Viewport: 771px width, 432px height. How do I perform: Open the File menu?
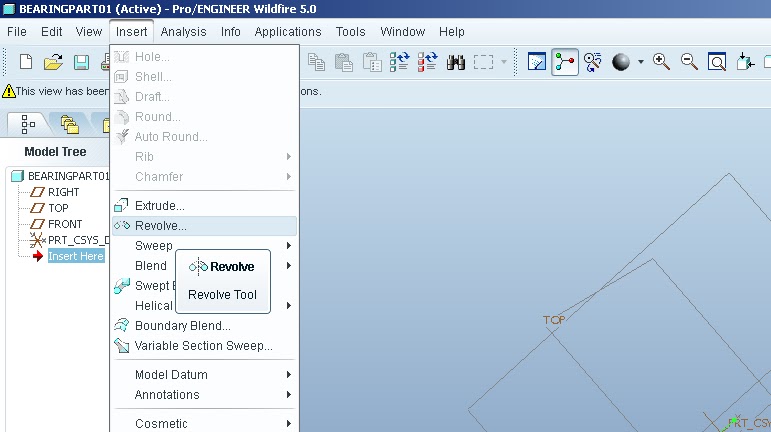(x=17, y=32)
